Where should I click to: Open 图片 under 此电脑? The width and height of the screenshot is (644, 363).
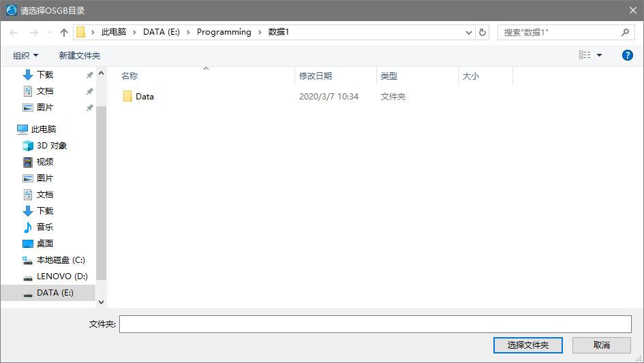tap(45, 178)
